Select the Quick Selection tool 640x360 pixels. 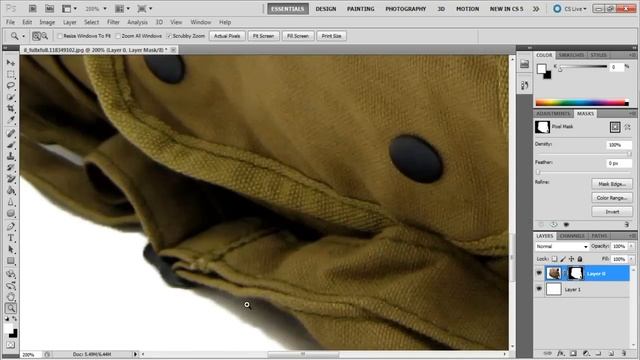tap(11, 97)
